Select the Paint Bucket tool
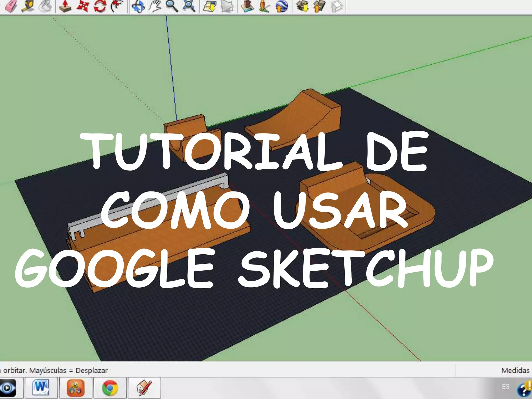 pyautogui.click(x=45, y=6)
